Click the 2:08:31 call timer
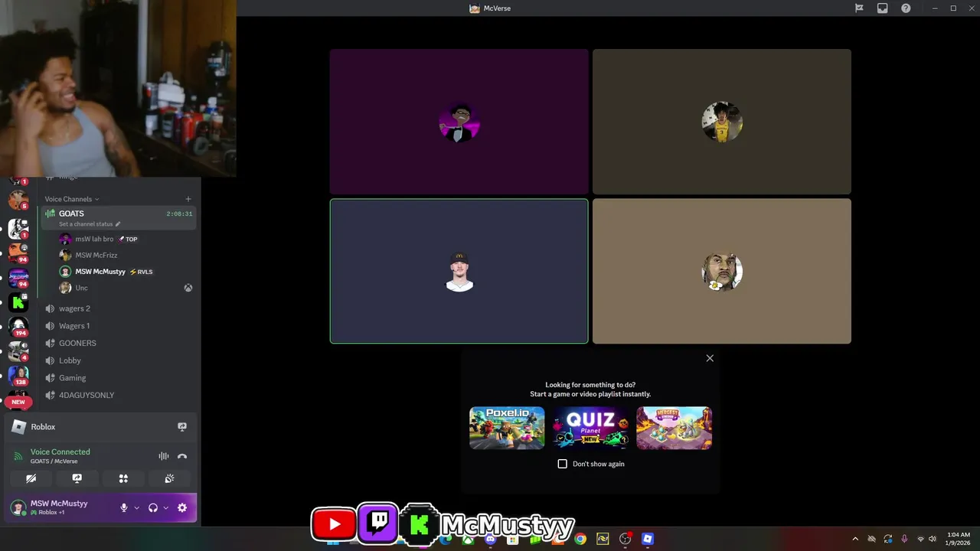 (x=179, y=214)
